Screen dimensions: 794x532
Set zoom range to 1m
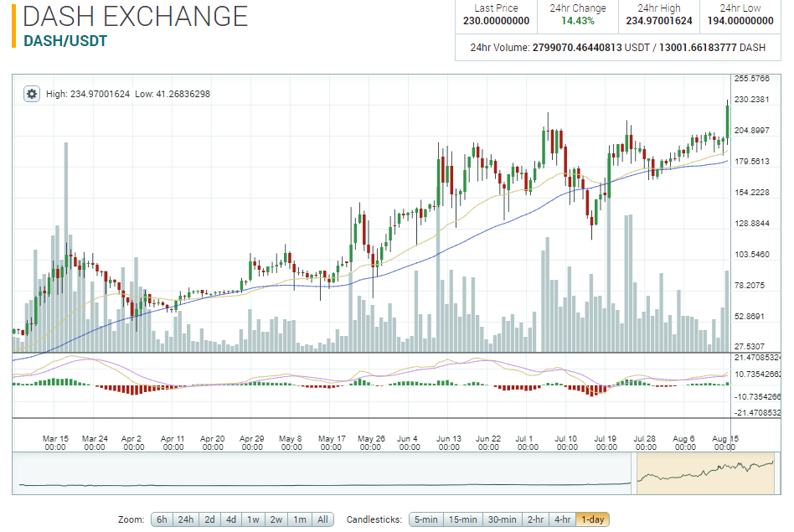tap(300, 519)
